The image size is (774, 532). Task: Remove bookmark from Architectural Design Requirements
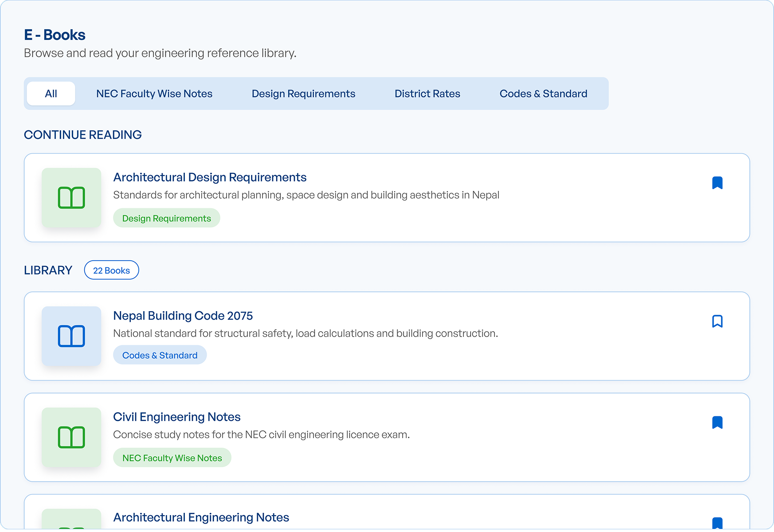click(717, 183)
